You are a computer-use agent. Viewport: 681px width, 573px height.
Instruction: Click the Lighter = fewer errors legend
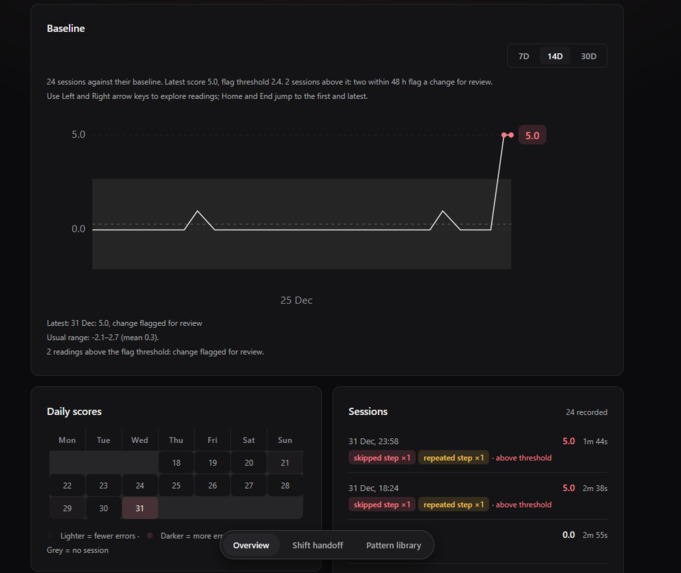[x=98, y=536]
